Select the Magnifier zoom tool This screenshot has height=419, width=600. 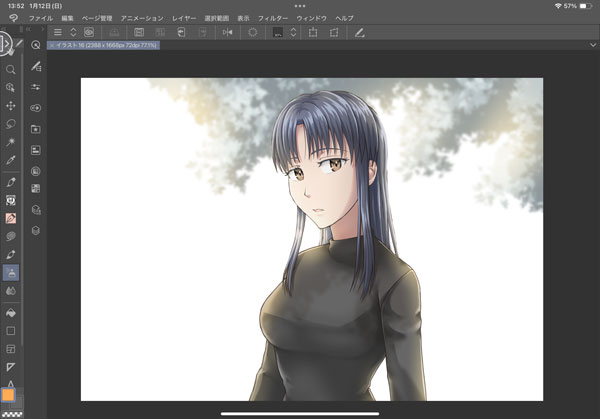pyautogui.click(x=11, y=70)
